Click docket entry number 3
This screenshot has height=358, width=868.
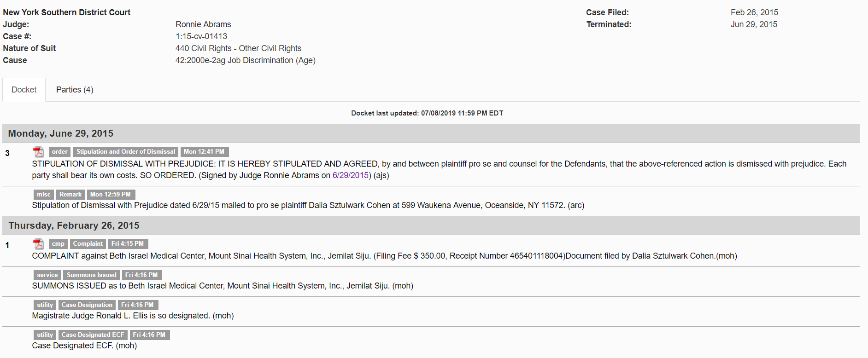(7, 153)
